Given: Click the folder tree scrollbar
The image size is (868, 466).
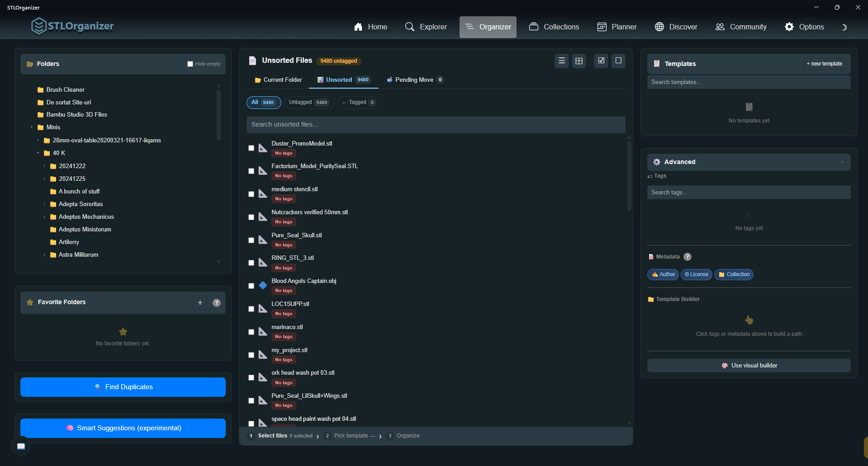Looking at the screenshot, I should click(x=218, y=115).
